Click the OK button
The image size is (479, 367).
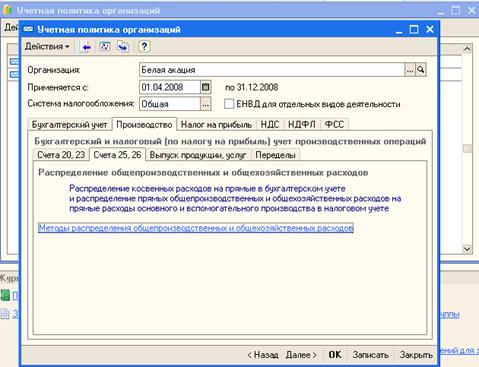click(335, 355)
